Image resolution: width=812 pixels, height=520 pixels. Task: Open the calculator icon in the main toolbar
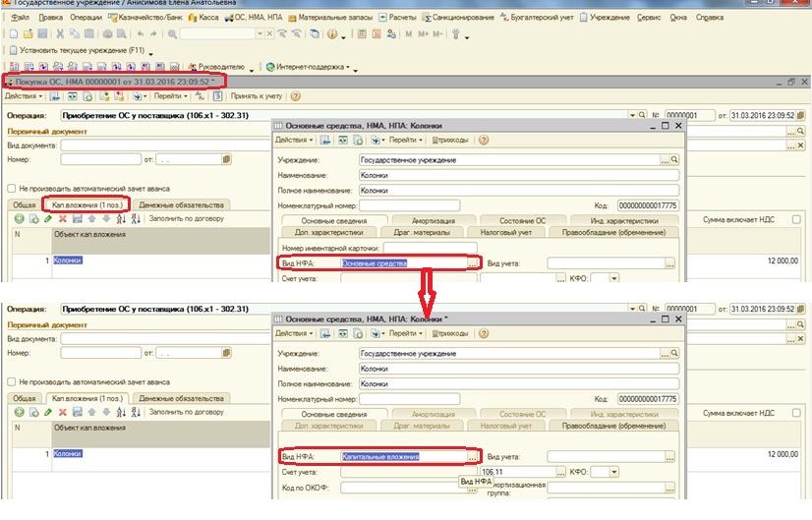[x=362, y=34]
